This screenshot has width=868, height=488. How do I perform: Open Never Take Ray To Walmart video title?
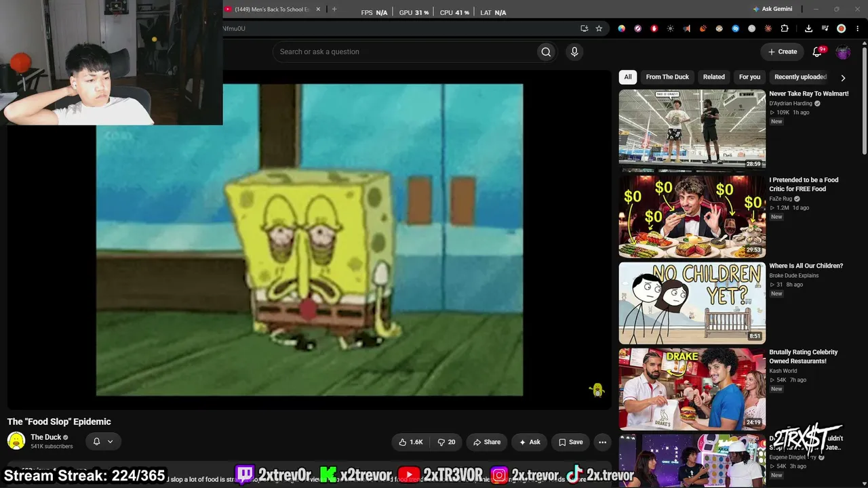tap(809, 94)
